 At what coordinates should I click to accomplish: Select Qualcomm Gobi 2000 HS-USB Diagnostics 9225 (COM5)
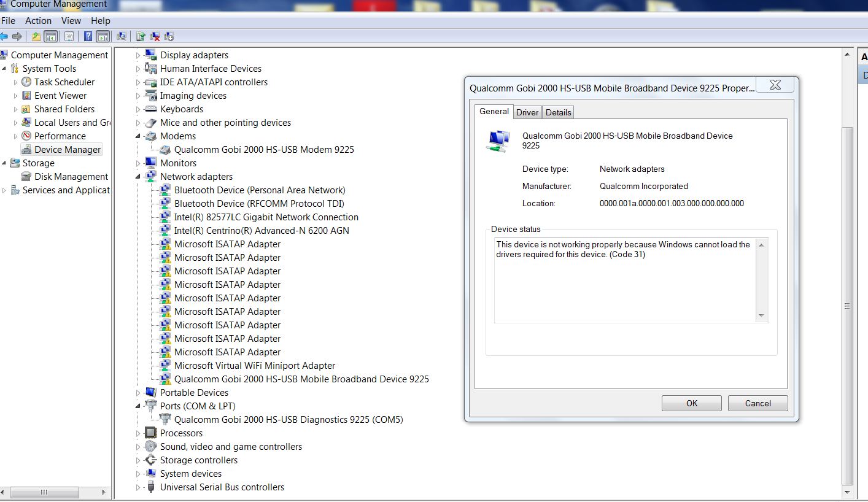click(289, 419)
